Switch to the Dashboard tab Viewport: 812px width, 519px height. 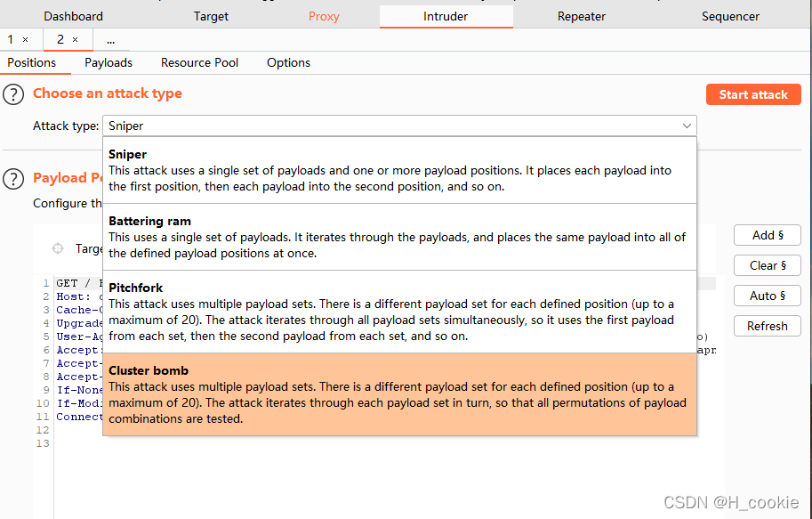74,17
